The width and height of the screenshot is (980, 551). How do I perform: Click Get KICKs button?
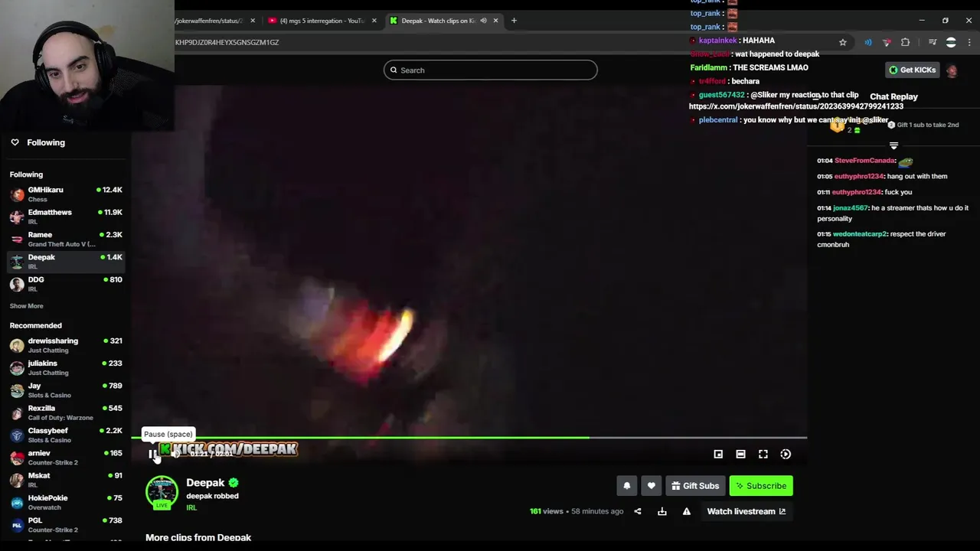click(x=912, y=70)
